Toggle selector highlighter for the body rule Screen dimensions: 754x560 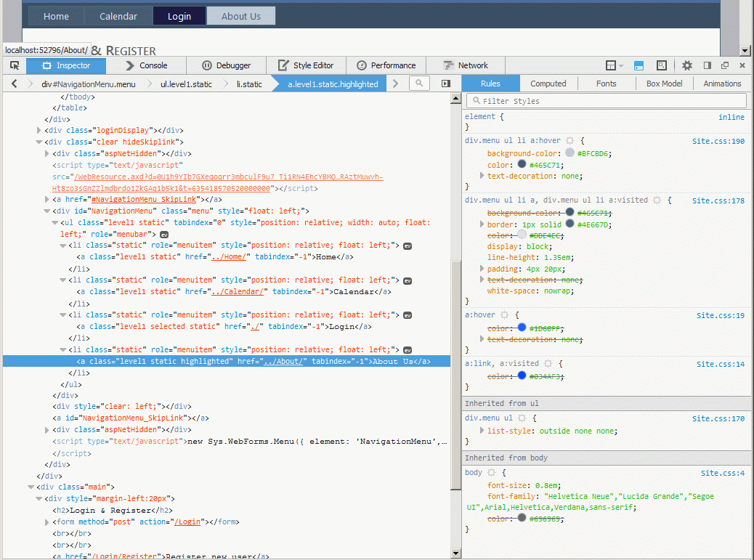[x=491, y=473]
